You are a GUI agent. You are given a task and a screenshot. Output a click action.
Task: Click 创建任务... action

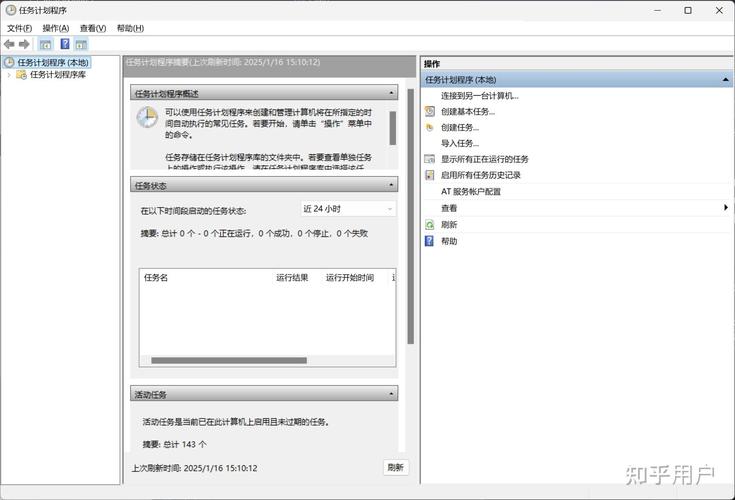[460, 127]
